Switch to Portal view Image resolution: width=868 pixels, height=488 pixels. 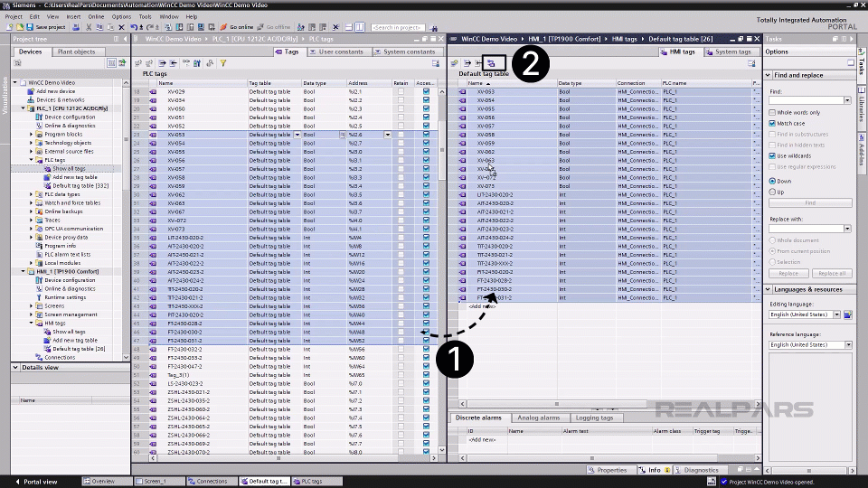[x=36, y=482]
